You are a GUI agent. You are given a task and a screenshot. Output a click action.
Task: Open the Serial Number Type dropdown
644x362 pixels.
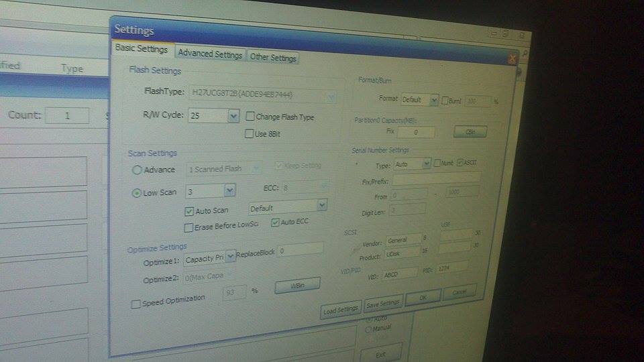pyautogui.click(x=427, y=164)
